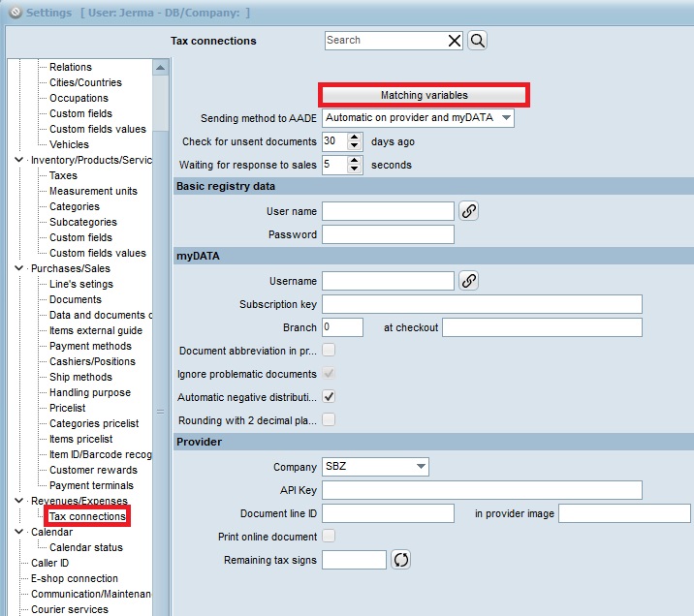Click the at checkout field

pyautogui.click(x=542, y=326)
